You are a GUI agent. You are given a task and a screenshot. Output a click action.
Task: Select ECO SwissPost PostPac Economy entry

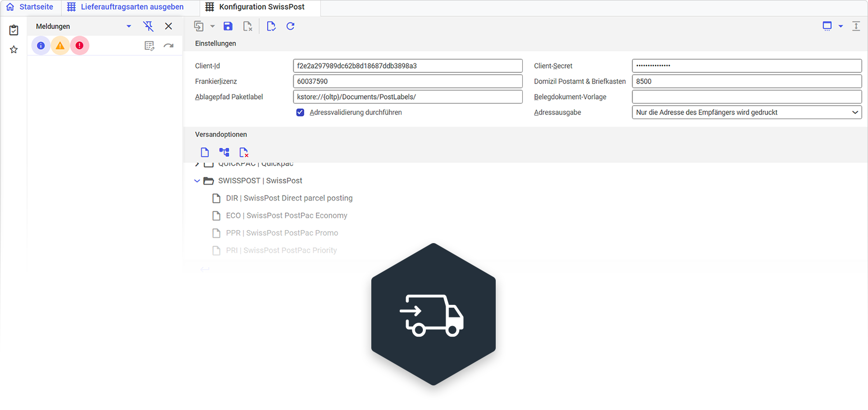click(x=286, y=216)
